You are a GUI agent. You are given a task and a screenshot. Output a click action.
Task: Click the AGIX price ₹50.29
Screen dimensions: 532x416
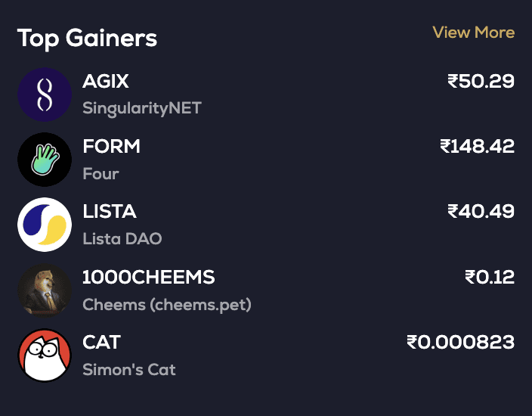[481, 81]
